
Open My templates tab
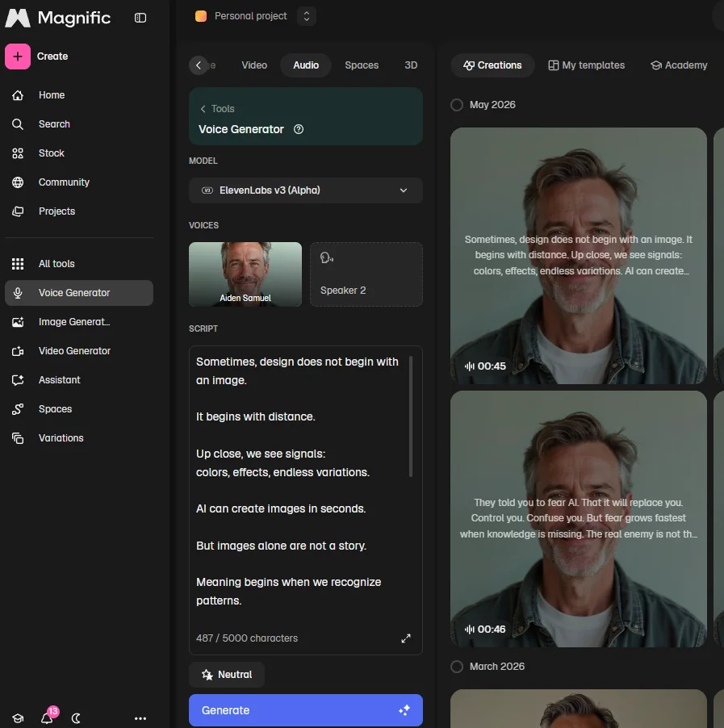point(587,65)
